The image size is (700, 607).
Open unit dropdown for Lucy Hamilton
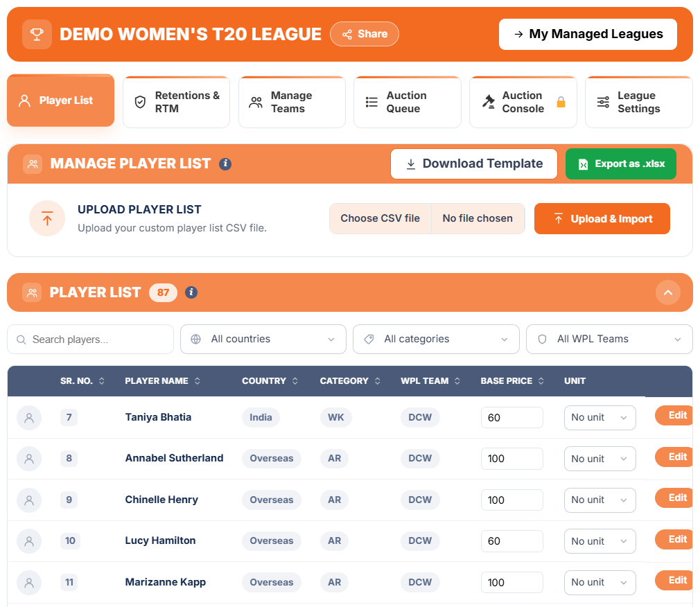coord(600,541)
